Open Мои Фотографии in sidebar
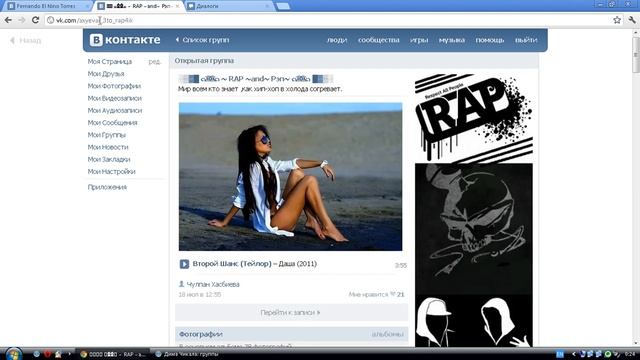The image size is (640, 360). coord(114,86)
